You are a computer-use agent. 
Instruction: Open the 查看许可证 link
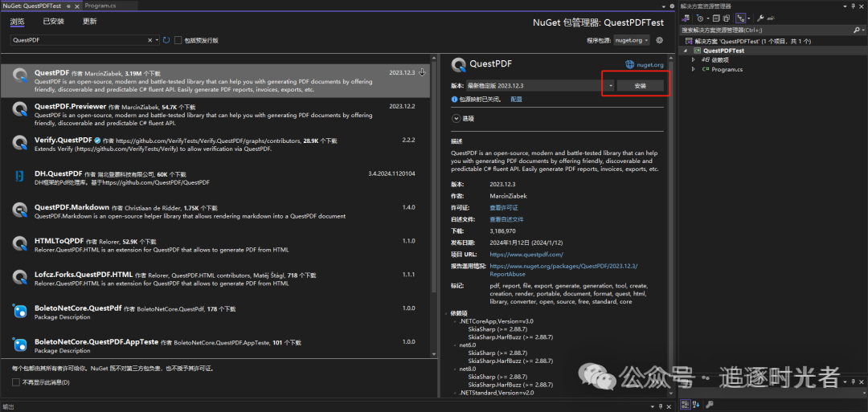pos(504,207)
